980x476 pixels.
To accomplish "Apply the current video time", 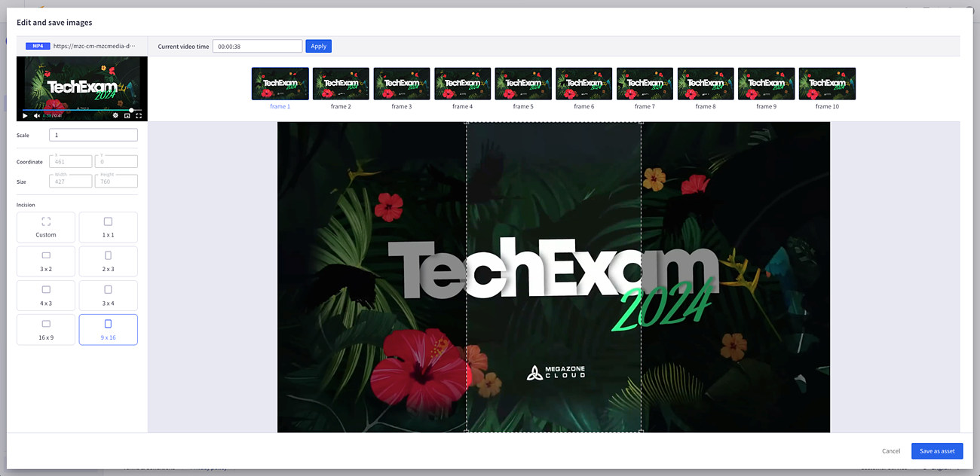I will pos(319,46).
